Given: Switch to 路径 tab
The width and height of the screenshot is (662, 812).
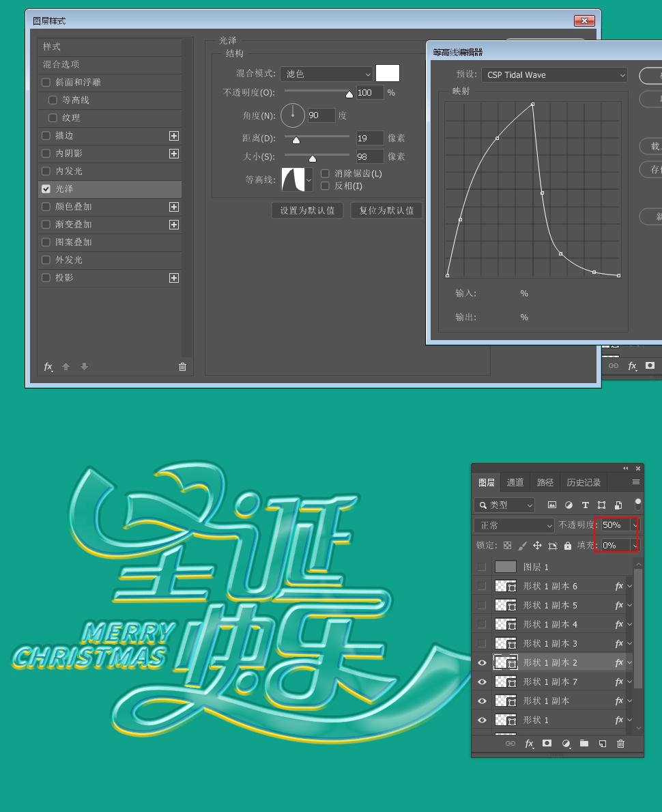Looking at the screenshot, I should 545,482.
